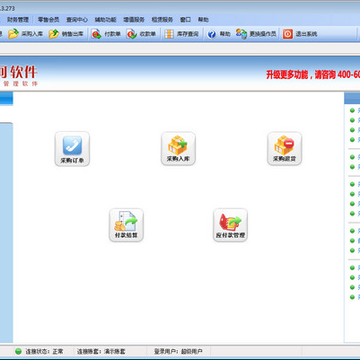The image size is (360, 360).
Task: Open 收款单 from the toolbar
Action: [x=141, y=34]
